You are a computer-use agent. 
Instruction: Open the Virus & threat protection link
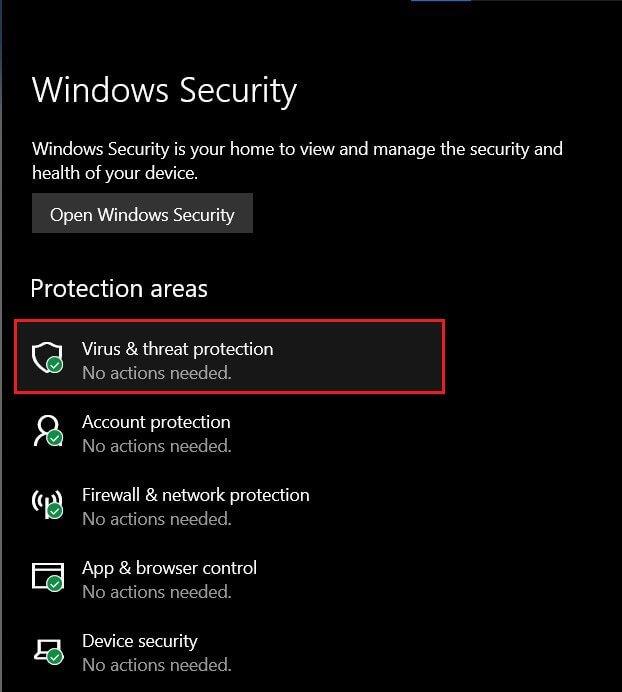click(177, 349)
